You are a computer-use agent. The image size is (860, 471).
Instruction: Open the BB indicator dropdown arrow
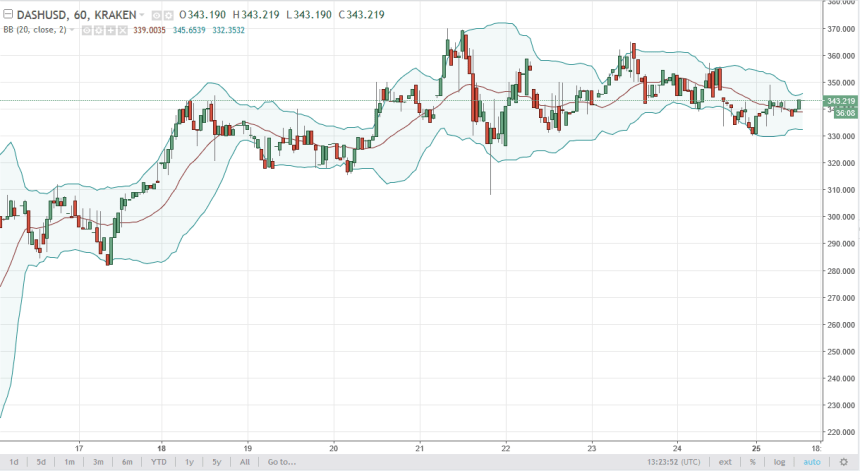click(73, 32)
